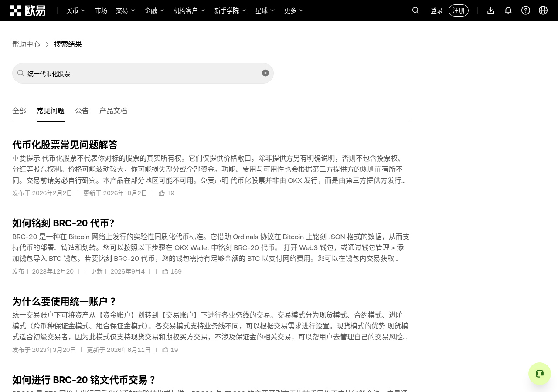Image resolution: width=558 pixels, height=392 pixels.
Task: Click the OKX 欧易 logo
Action: click(x=28, y=10)
